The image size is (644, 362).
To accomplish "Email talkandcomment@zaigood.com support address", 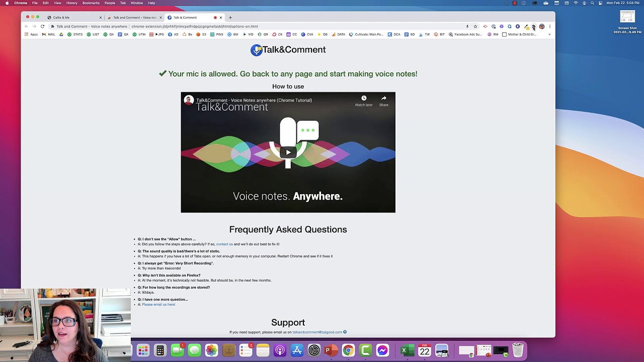I will [317, 332].
